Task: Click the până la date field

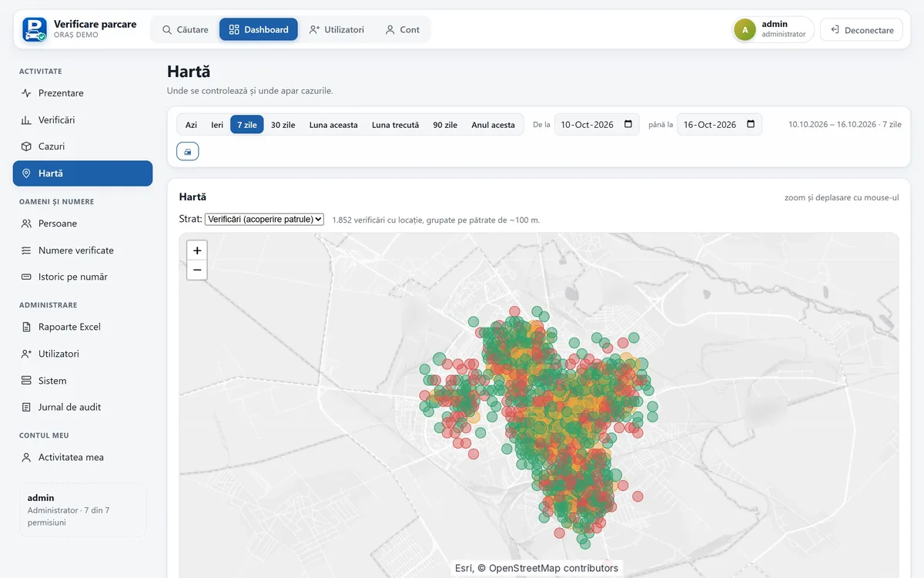Action: pyautogui.click(x=719, y=125)
